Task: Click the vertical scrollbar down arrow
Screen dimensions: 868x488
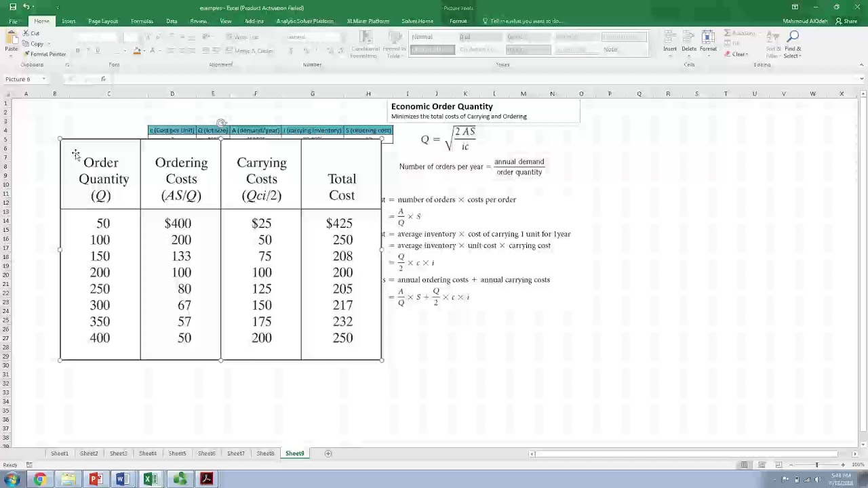Action: coord(863,444)
